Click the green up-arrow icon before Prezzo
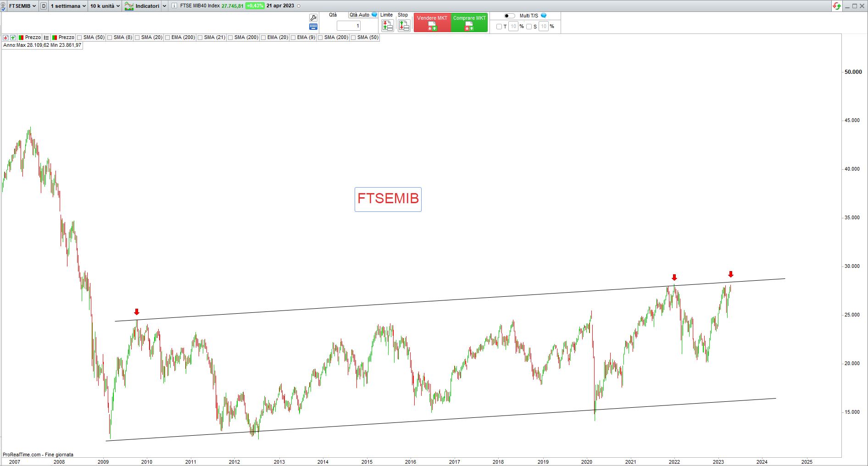This screenshot has height=466, width=868. (13, 38)
